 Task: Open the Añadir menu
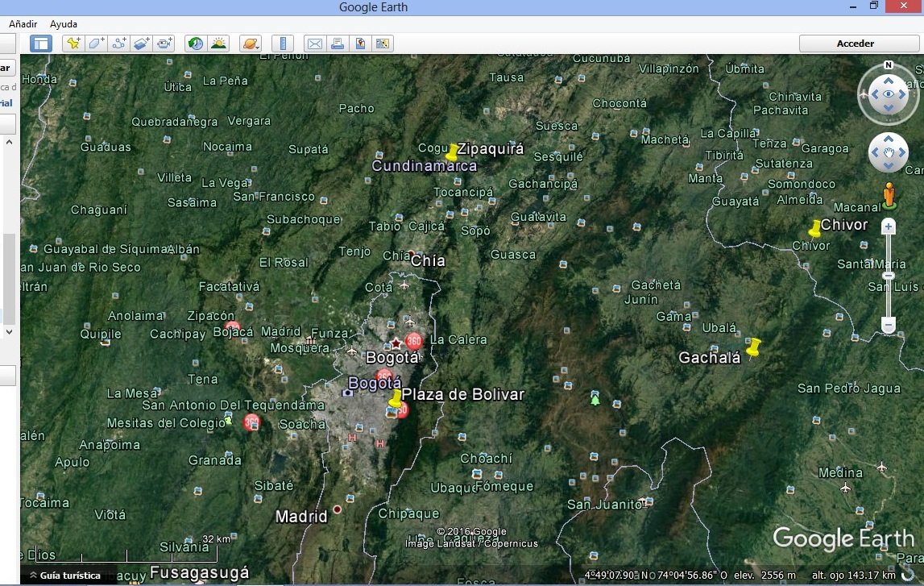[x=23, y=24]
